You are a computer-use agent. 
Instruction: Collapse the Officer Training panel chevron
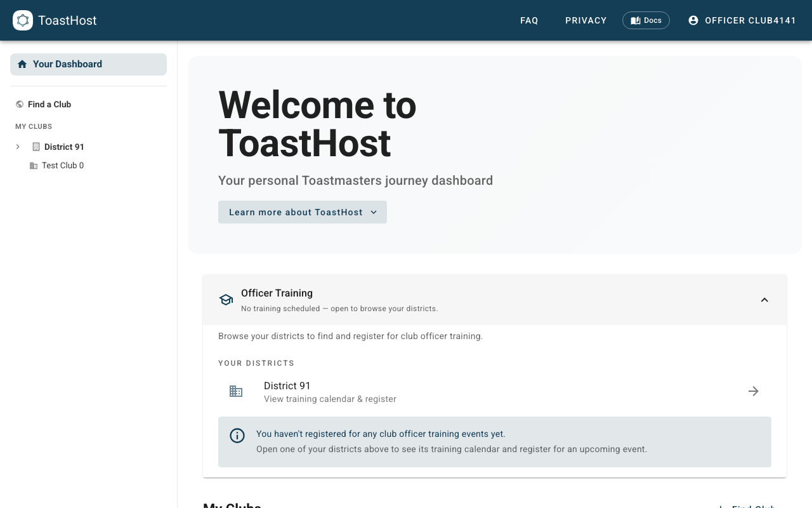(764, 300)
